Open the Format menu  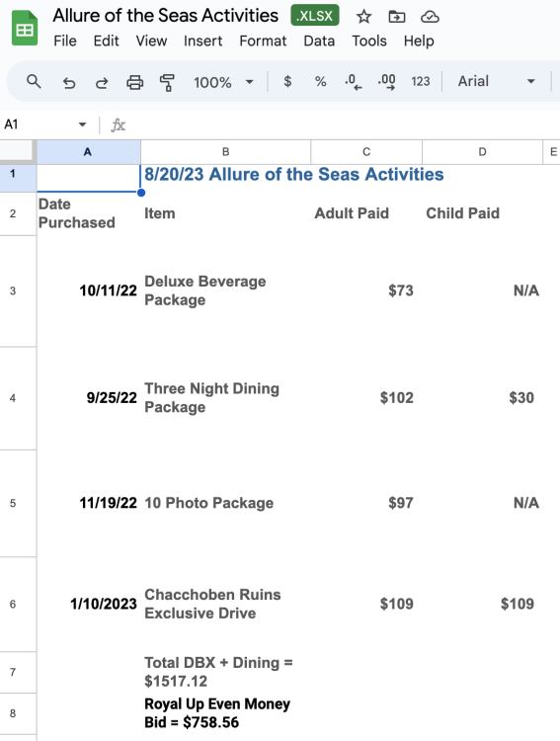tap(263, 41)
